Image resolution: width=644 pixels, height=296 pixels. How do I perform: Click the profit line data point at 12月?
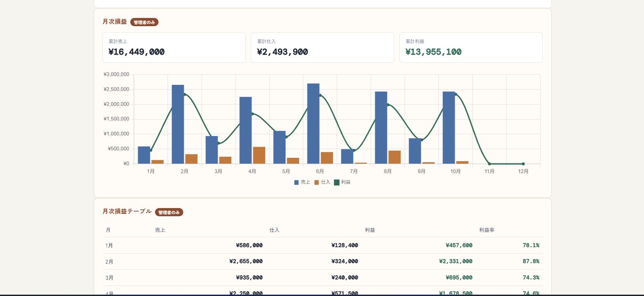pyautogui.click(x=523, y=164)
